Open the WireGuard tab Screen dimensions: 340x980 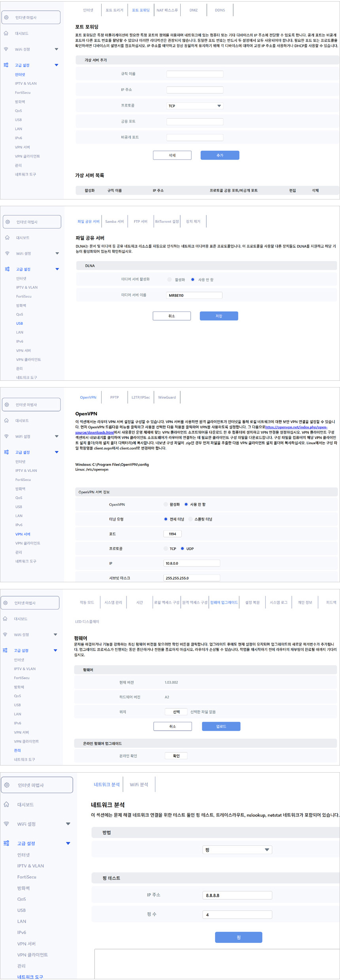pyautogui.click(x=167, y=397)
